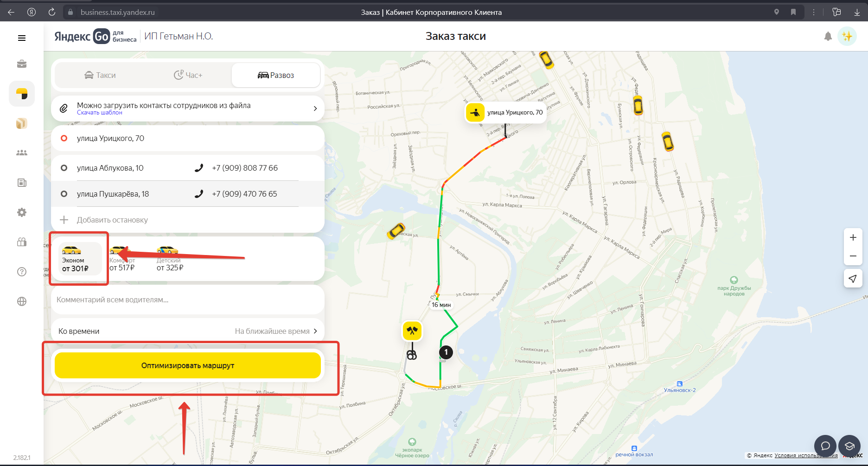Open the employees group icon in the sidebar
868x466 pixels.
22,153
